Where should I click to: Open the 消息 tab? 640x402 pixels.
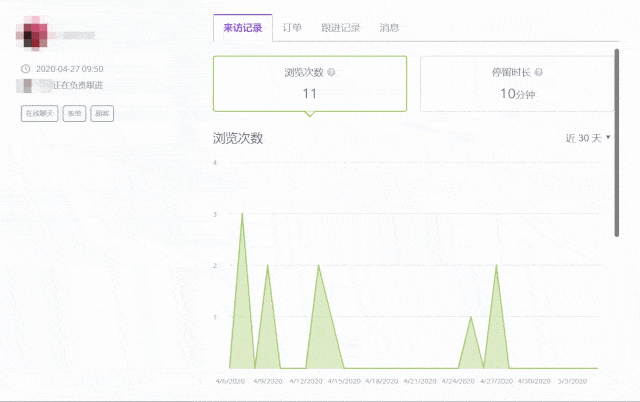point(389,28)
